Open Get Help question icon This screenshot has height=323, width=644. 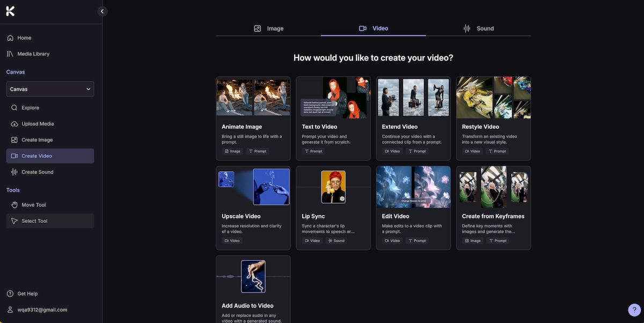pos(10,294)
